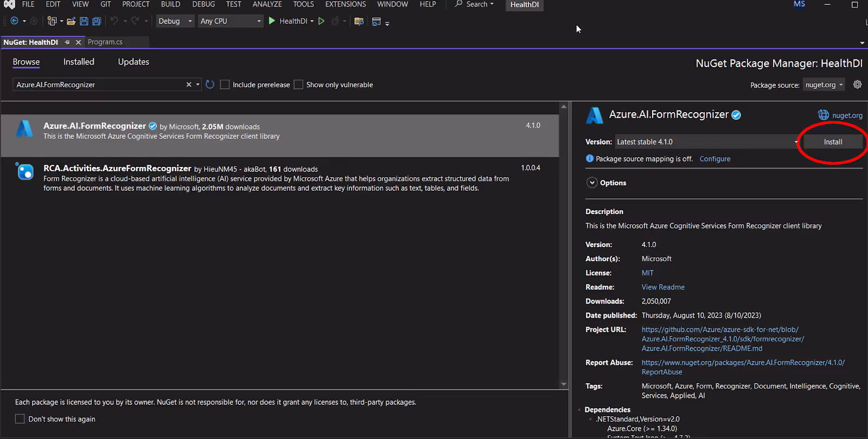Open the TOOLS menu
This screenshot has width=868, height=439.
pos(303,4)
